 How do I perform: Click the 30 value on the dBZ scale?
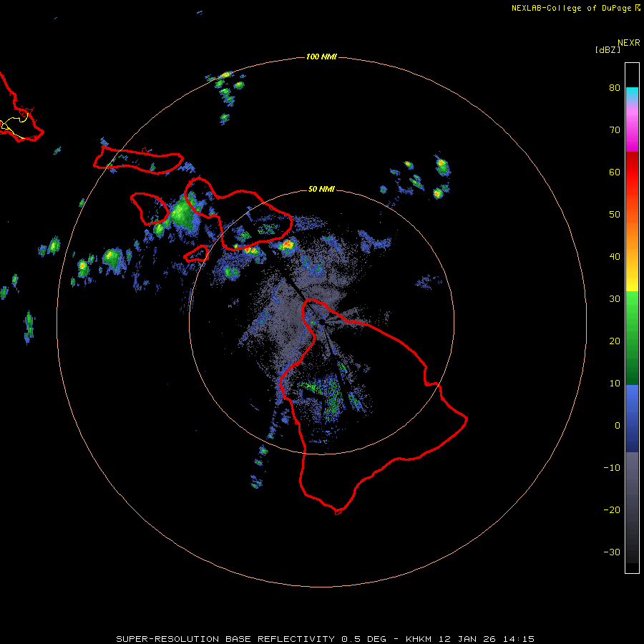[615, 299]
